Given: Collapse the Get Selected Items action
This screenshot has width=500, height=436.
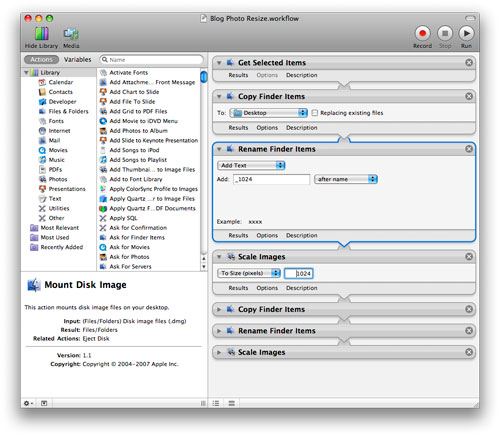Looking at the screenshot, I should point(219,63).
